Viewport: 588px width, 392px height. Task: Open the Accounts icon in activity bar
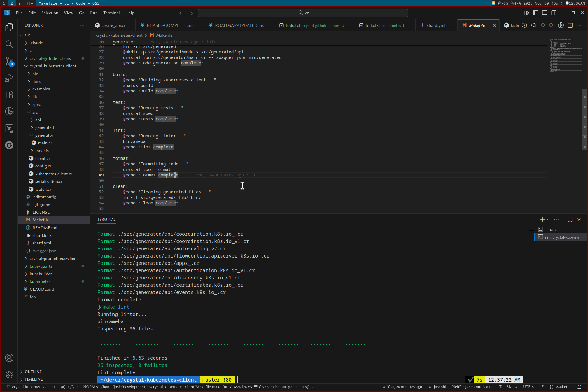point(9,358)
